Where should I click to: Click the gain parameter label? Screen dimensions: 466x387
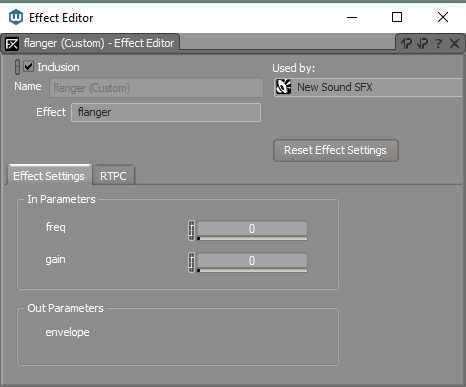56,260
